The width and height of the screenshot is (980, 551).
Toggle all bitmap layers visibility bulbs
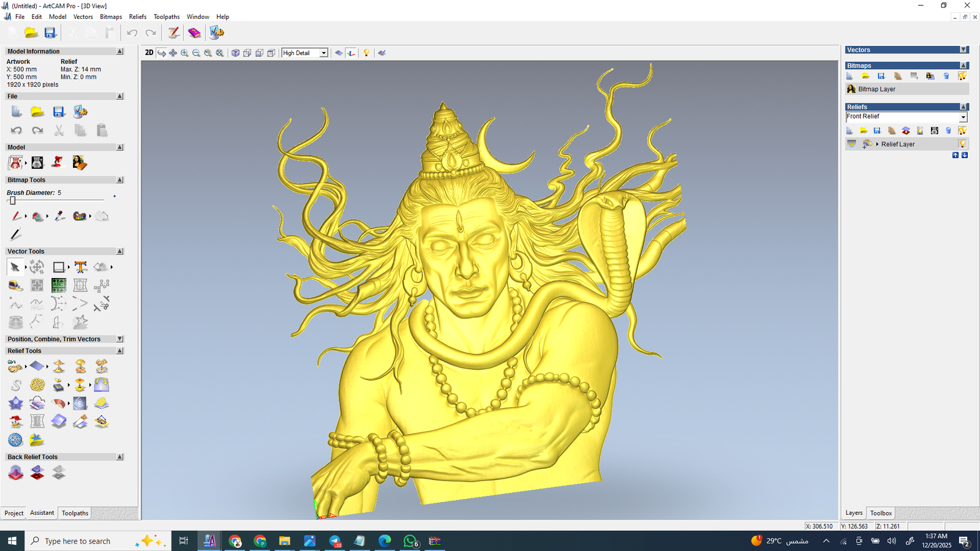click(962, 76)
